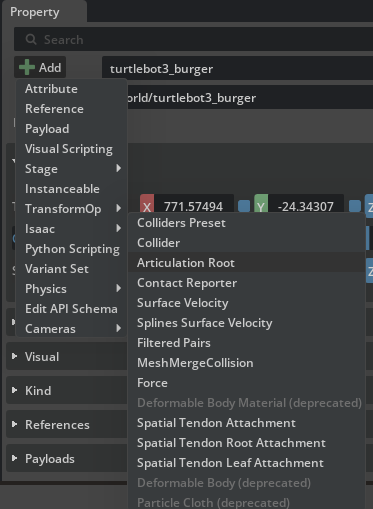Image resolution: width=373 pixels, height=509 pixels.
Task: Choose Python Scripting menu entry
Action: tap(72, 249)
